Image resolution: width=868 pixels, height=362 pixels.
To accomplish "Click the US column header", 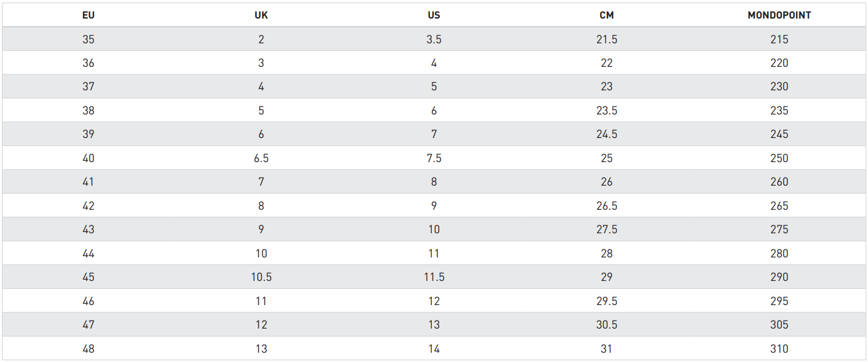I will pos(434,15).
